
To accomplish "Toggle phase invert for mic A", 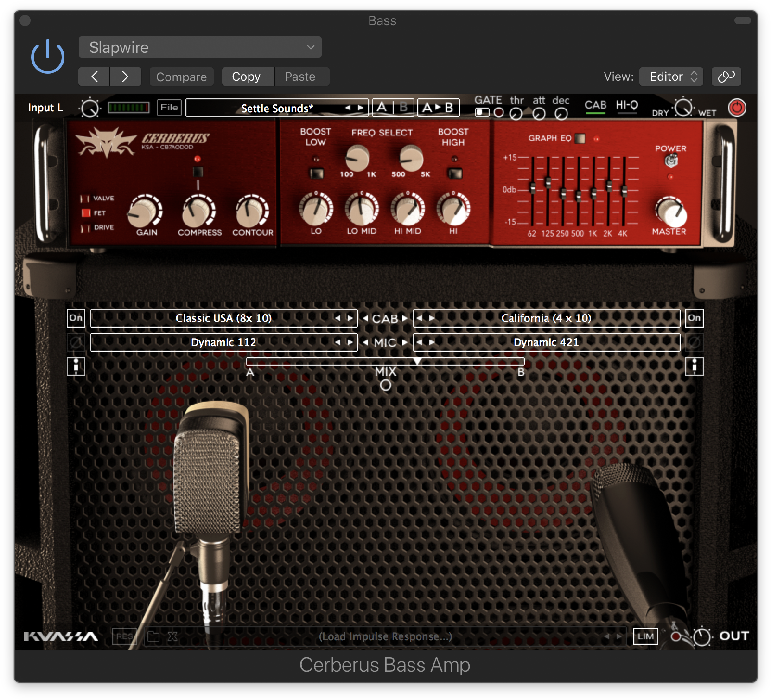I will click(76, 342).
